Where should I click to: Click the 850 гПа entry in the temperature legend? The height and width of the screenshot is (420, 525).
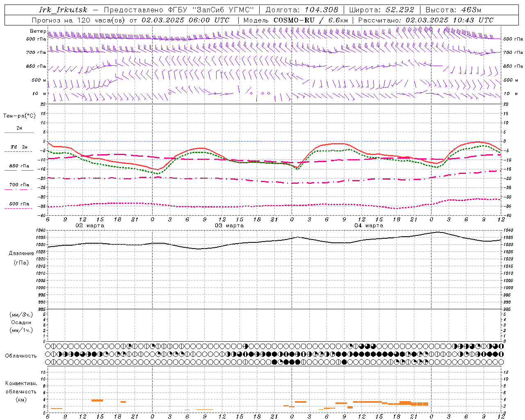coord(19,166)
